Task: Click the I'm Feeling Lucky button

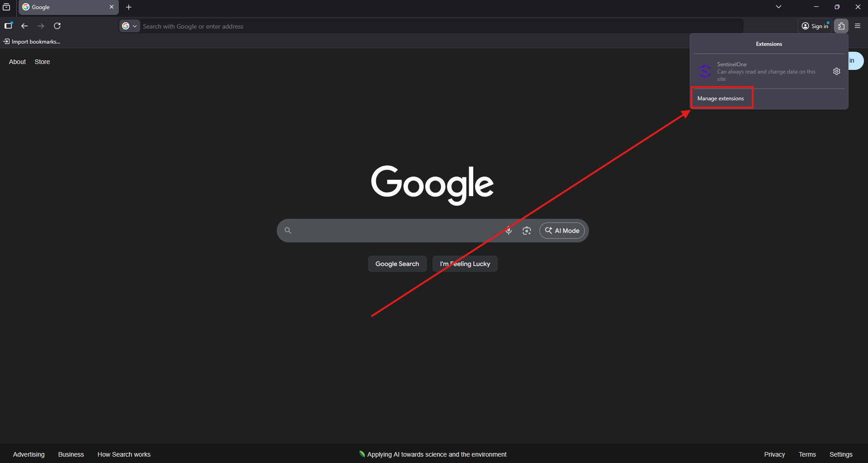Action: tap(465, 264)
